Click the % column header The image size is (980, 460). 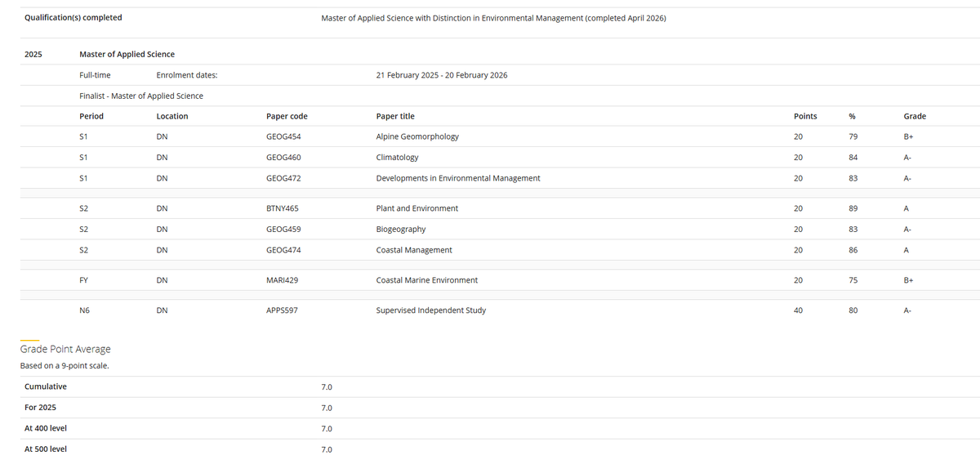[853, 116]
